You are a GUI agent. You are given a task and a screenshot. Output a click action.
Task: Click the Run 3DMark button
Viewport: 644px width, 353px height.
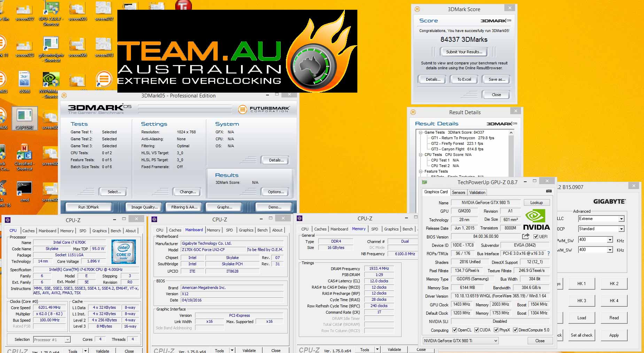88,207
